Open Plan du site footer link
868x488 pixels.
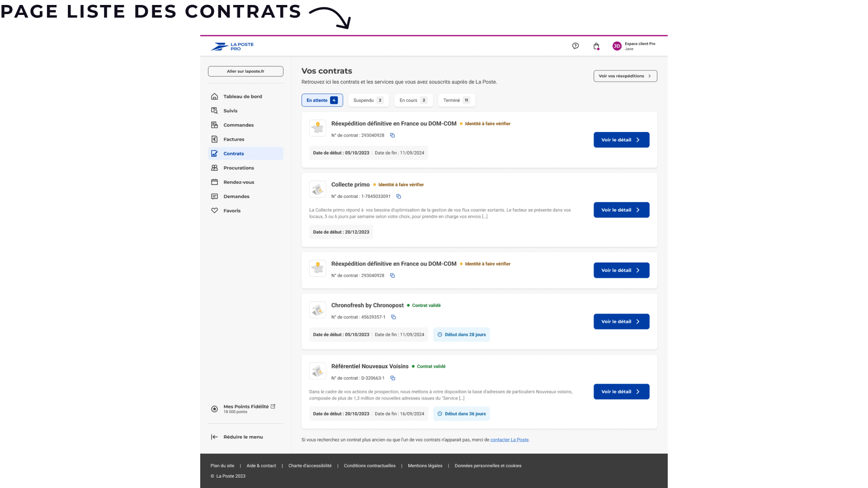(222, 466)
